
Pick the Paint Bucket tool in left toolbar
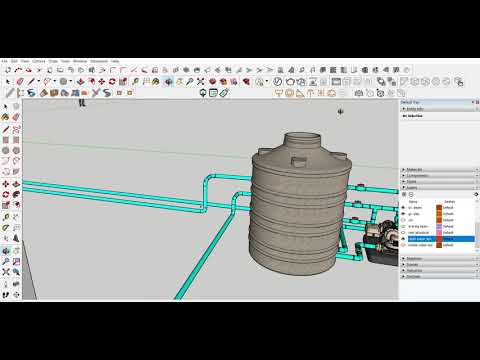click(x=5, y=117)
